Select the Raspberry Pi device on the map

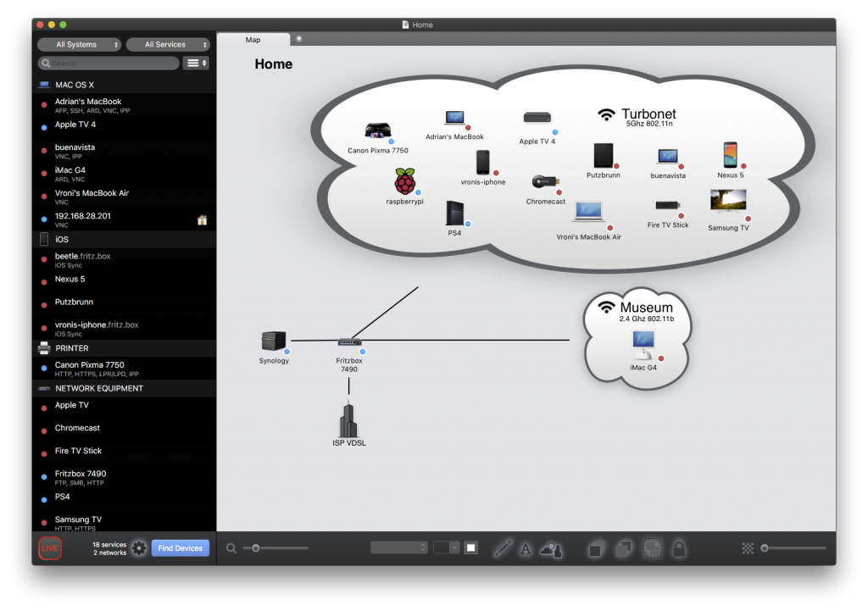tap(404, 180)
